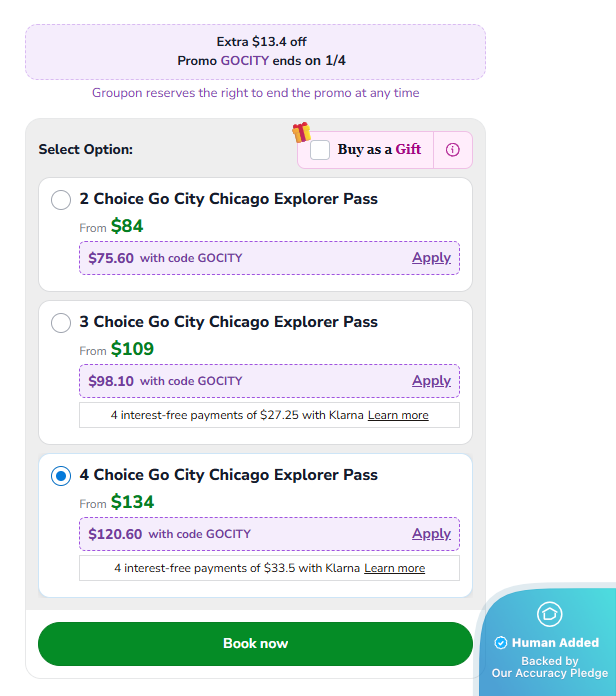This screenshot has width=616, height=696.
Task: Click the Human Added checkmark icon
Action: [x=501, y=643]
